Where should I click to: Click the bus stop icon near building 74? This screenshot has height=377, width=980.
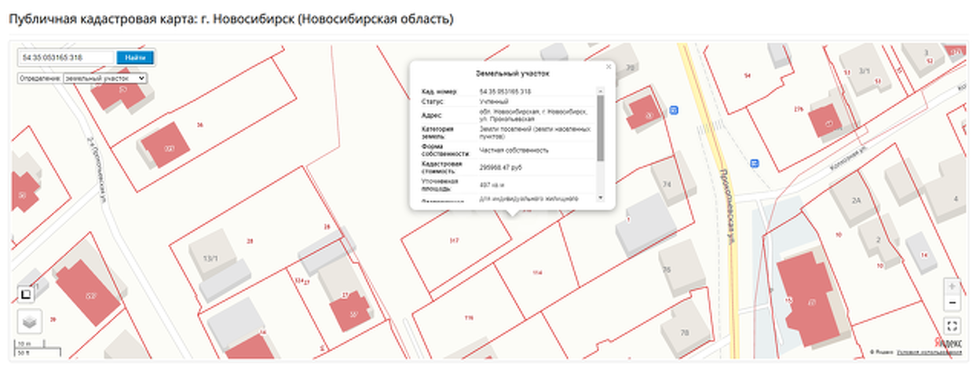pos(674,111)
